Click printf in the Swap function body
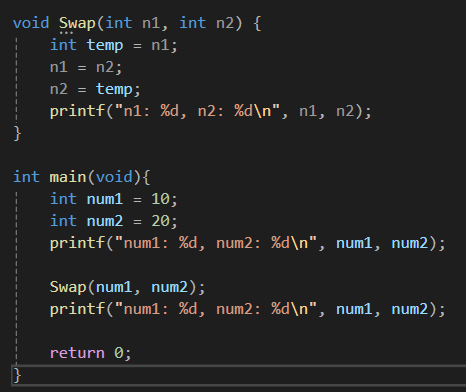 coord(77,111)
